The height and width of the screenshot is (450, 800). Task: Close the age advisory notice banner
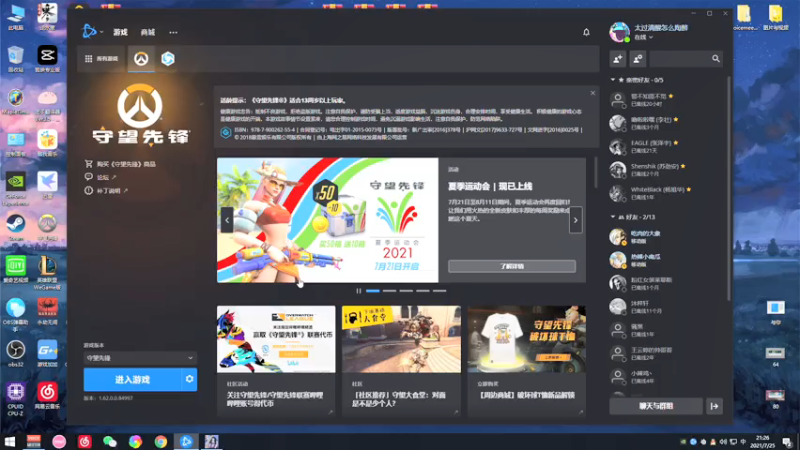[592, 93]
